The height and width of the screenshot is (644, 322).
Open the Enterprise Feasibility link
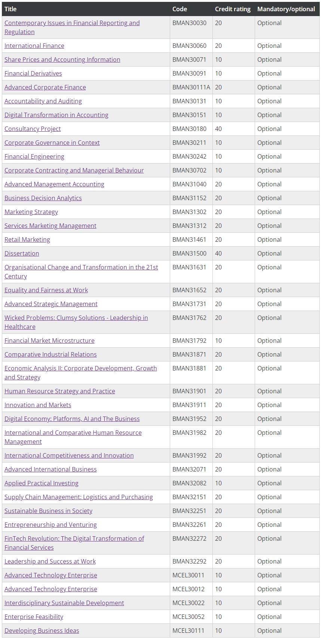(34, 617)
